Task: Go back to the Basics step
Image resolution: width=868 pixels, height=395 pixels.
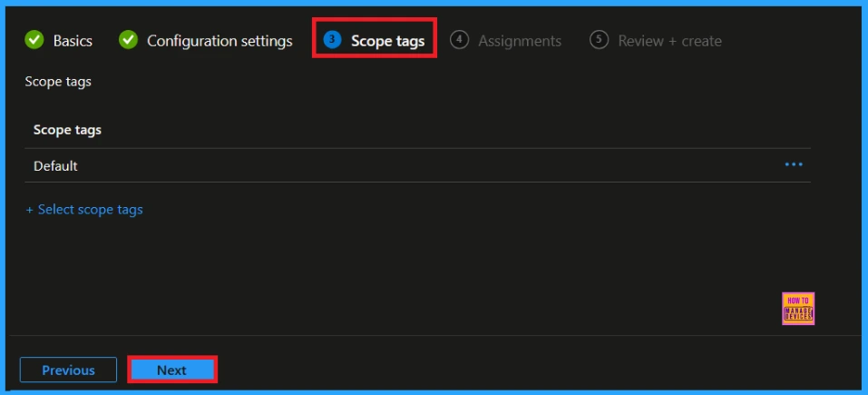Action: 73,41
